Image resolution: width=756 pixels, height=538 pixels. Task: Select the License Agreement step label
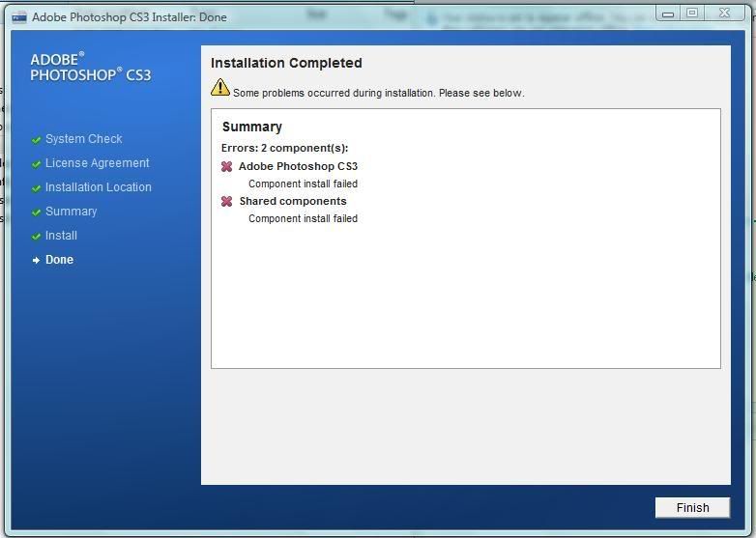[98, 163]
